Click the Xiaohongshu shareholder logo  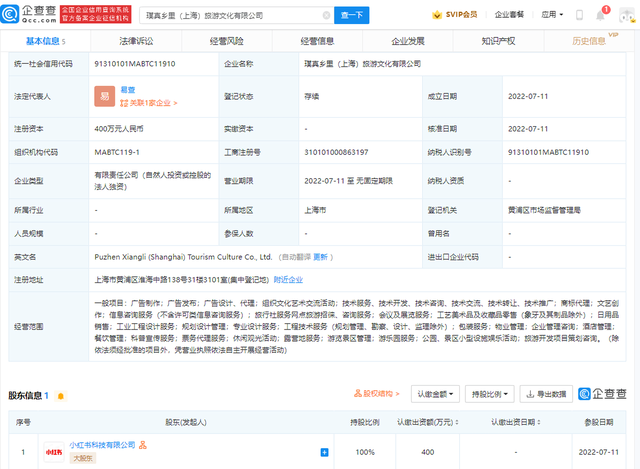54,452
